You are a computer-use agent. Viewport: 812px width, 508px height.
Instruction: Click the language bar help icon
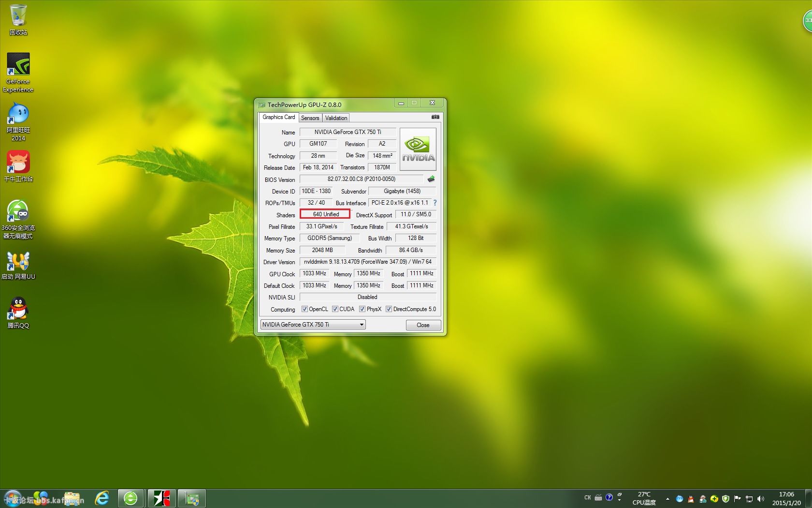[x=609, y=497]
